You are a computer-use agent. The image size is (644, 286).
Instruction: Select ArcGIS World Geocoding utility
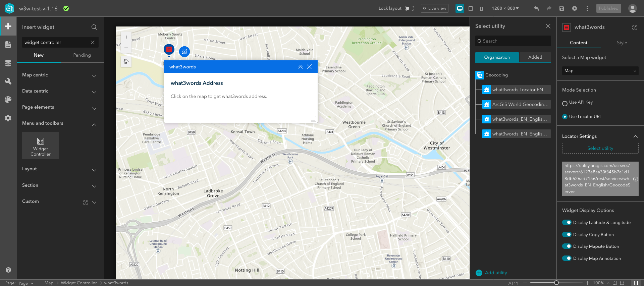coord(517,104)
